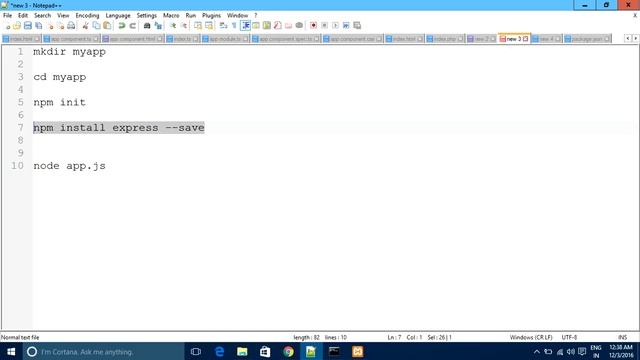Toggle synchronized vertical scrolling icon
640x360 pixels.
click(x=198, y=26)
